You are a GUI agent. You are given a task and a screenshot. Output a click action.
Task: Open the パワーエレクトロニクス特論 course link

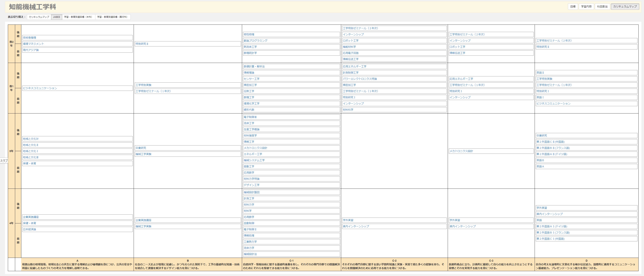tap(360, 79)
